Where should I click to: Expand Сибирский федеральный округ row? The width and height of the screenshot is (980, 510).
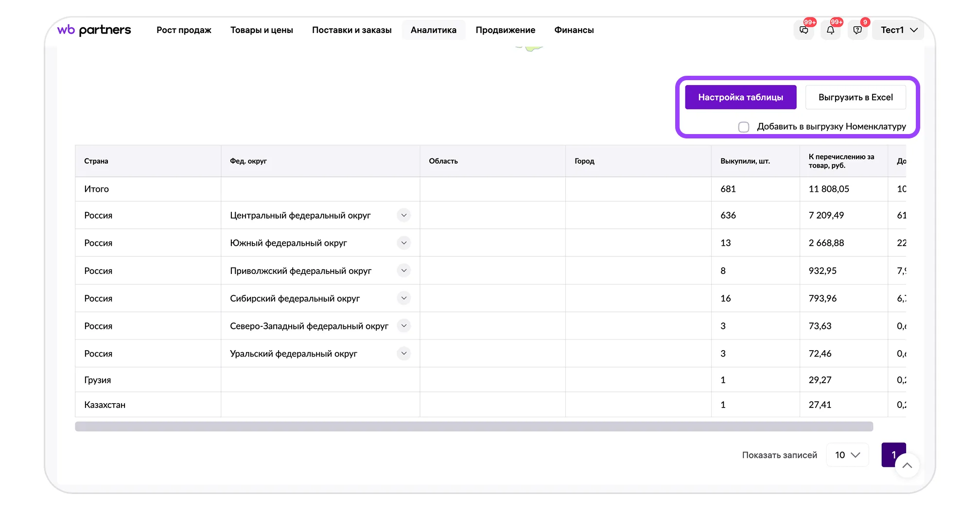[403, 298]
